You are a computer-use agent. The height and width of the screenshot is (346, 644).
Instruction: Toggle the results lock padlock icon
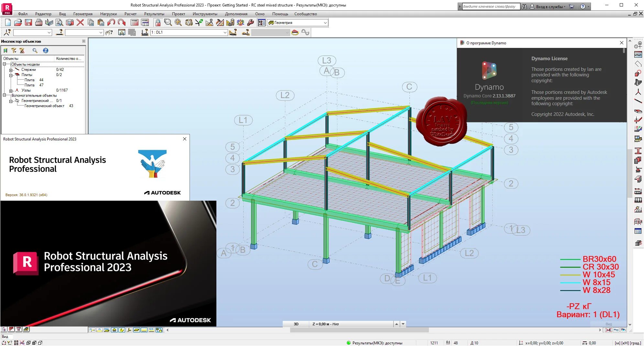click(158, 22)
